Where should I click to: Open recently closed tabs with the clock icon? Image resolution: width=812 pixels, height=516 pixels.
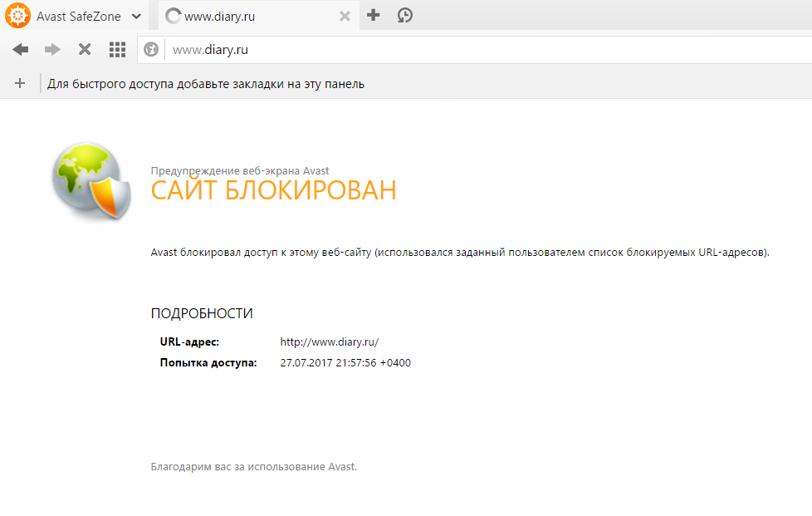click(x=404, y=15)
